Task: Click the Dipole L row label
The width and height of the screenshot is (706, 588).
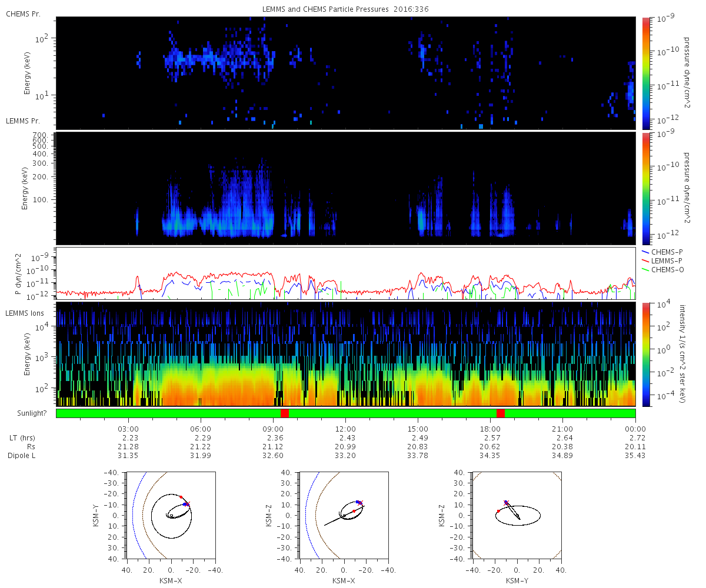Action: coord(22,455)
